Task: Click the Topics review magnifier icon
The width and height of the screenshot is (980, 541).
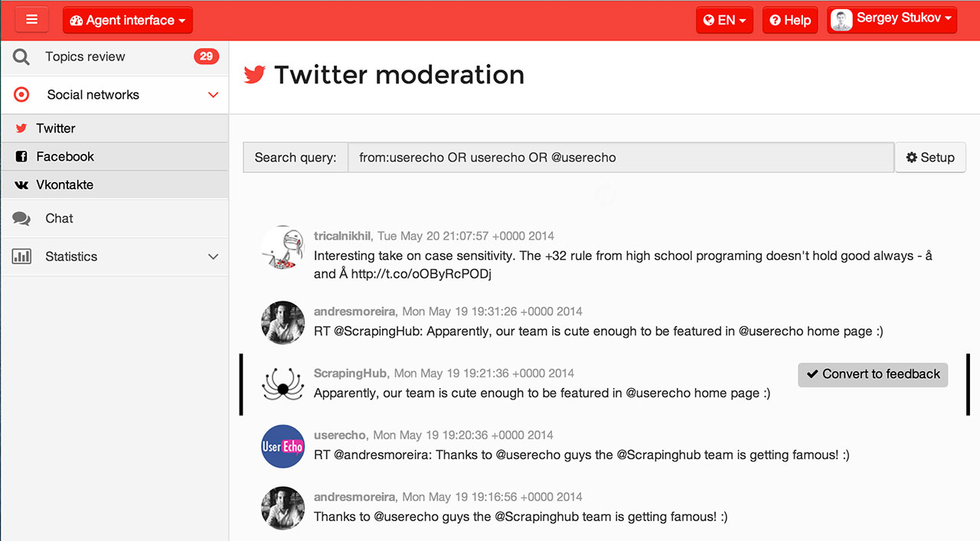Action: 21,57
